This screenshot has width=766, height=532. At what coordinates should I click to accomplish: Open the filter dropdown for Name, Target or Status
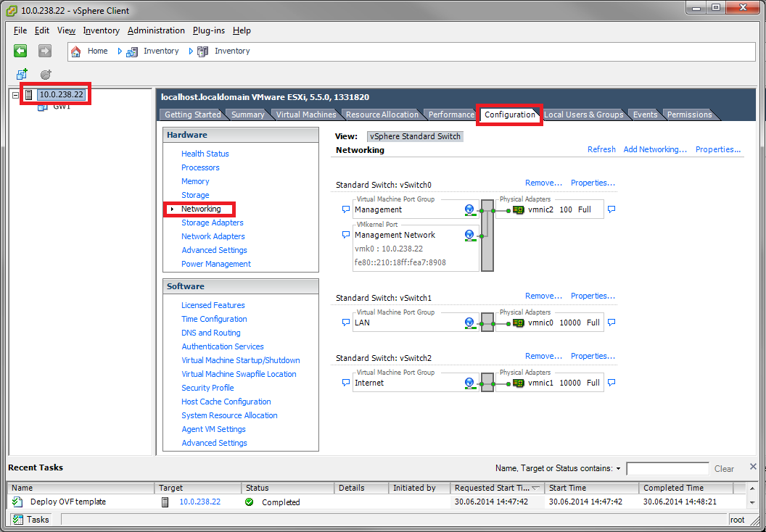pyautogui.click(x=618, y=469)
